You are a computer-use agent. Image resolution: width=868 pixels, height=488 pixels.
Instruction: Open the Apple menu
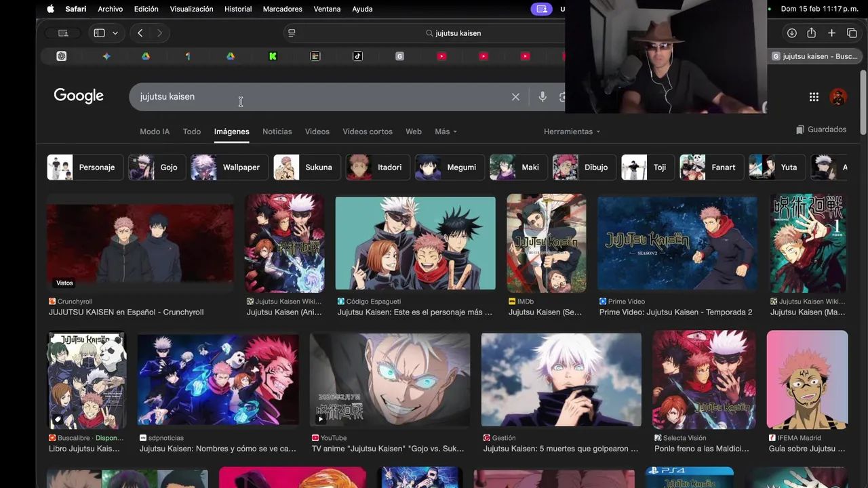point(50,9)
